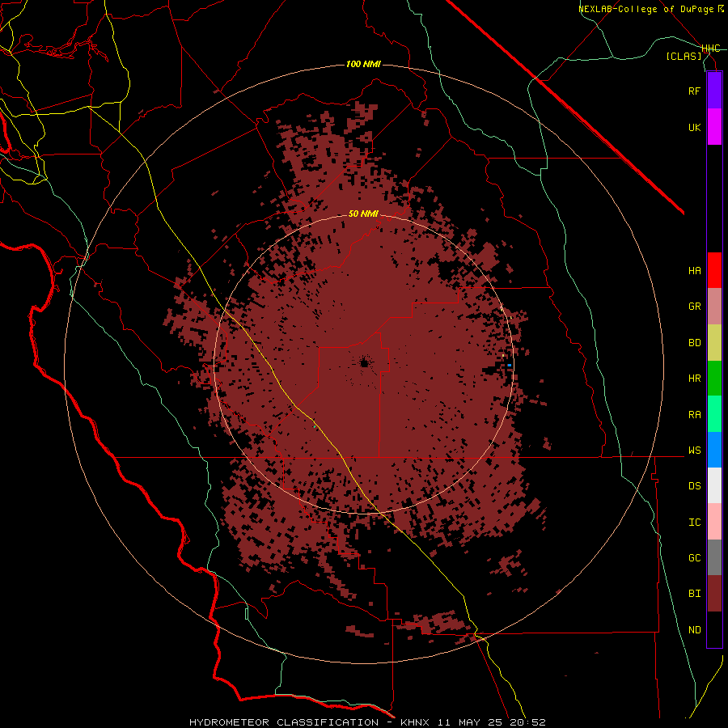The image size is (728, 728).
Task: Click the UK legend label
Action: 694,127
